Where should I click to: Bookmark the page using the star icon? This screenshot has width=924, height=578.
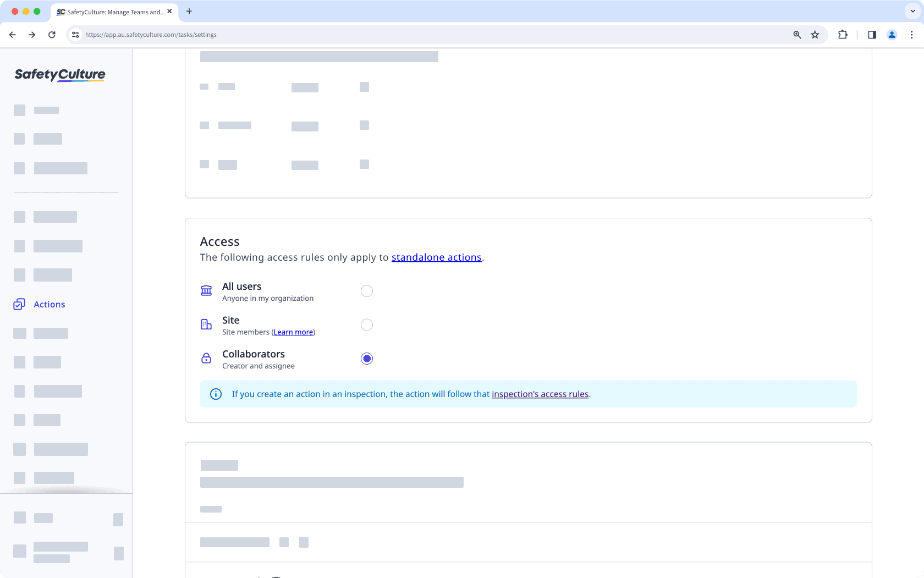[x=815, y=34]
